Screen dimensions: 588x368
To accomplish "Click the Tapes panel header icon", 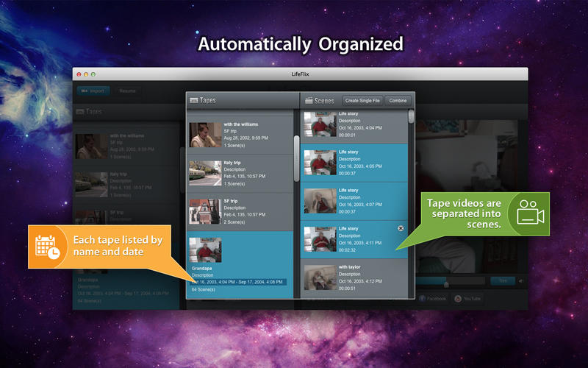I will point(194,101).
